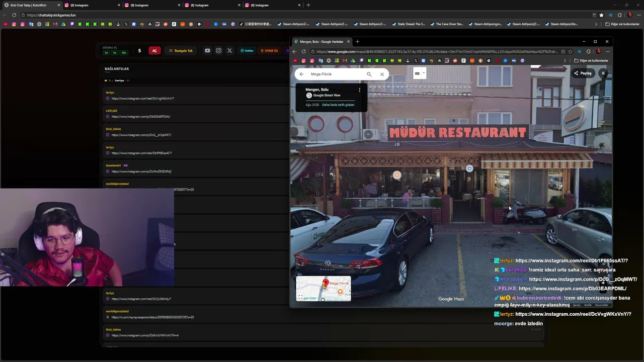Open The Cave Diver bookmark
The height and width of the screenshot is (362, 644).
446,24
